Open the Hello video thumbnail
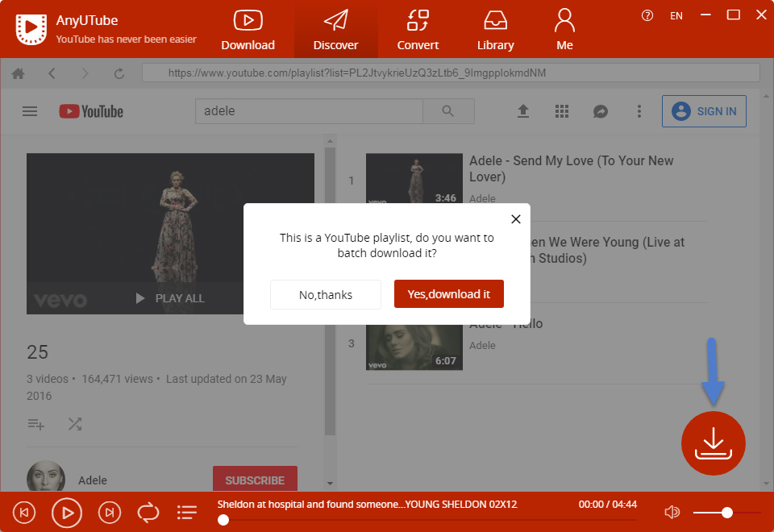The width and height of the screenshot is (774, 532). click(414, 347)
